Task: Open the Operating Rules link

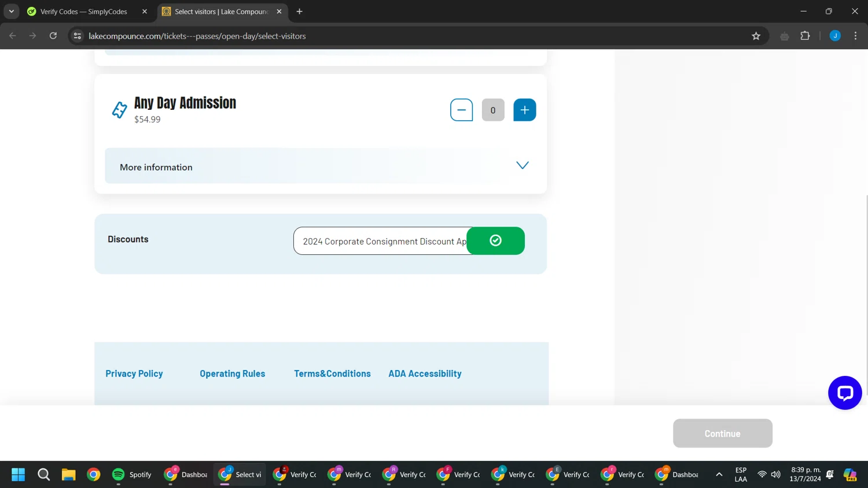Action: [x=233, y=374]
